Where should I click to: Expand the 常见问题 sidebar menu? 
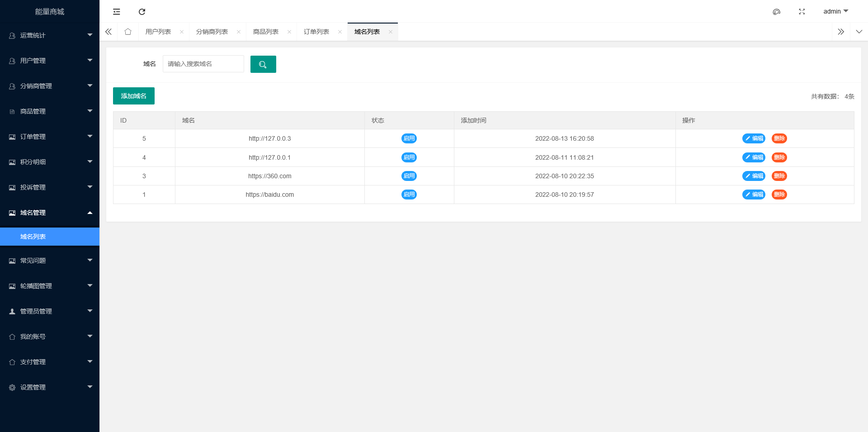50,261
